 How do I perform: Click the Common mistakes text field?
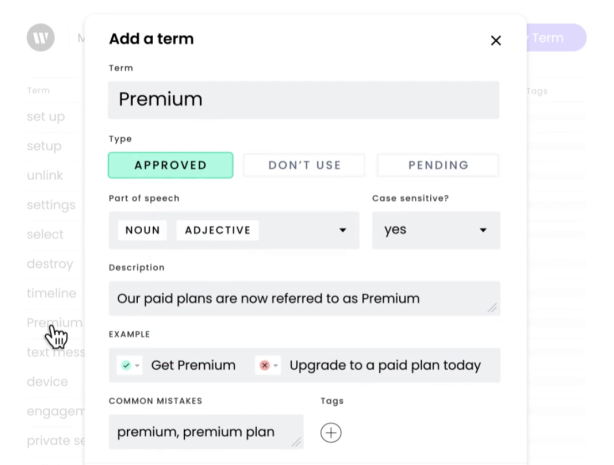[205, 432]
